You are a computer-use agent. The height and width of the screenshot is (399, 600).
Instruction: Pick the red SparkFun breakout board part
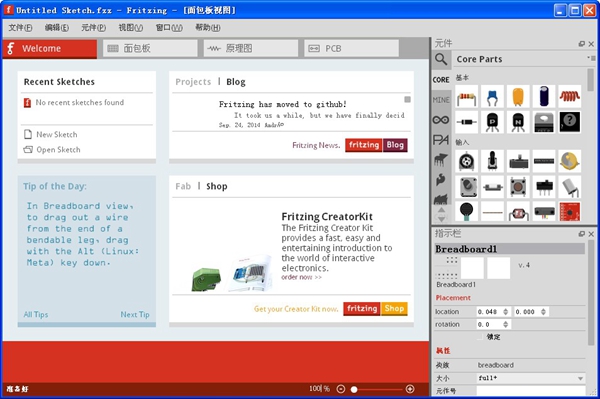point(570,212)
